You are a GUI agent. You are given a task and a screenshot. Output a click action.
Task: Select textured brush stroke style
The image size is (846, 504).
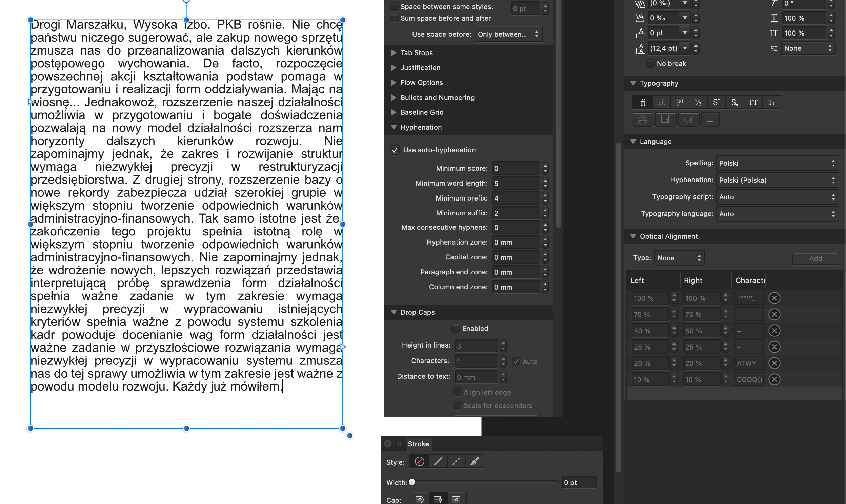click(475, 461)
